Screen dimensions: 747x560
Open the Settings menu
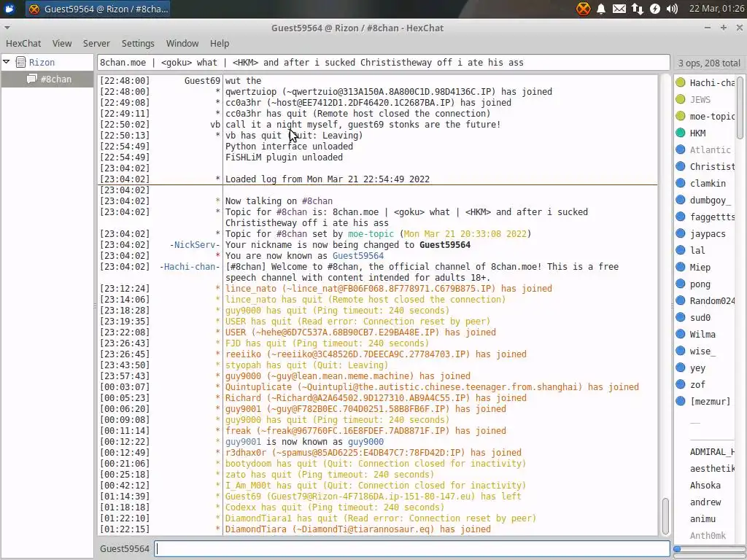coord(138,43)
